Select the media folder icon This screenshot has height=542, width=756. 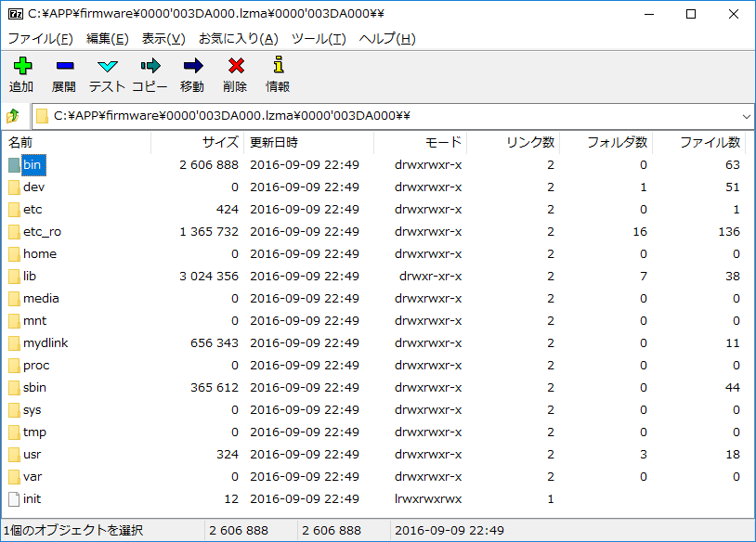[14, 299]
